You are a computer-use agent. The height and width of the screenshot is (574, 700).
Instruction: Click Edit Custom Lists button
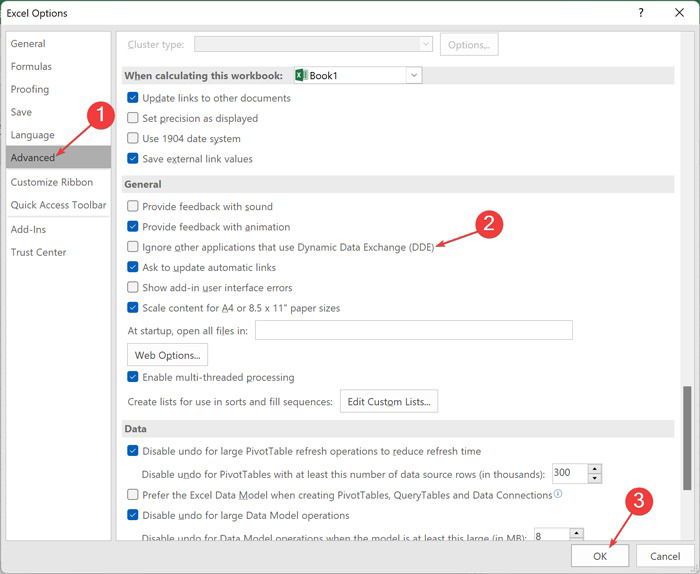click(389, 401)
